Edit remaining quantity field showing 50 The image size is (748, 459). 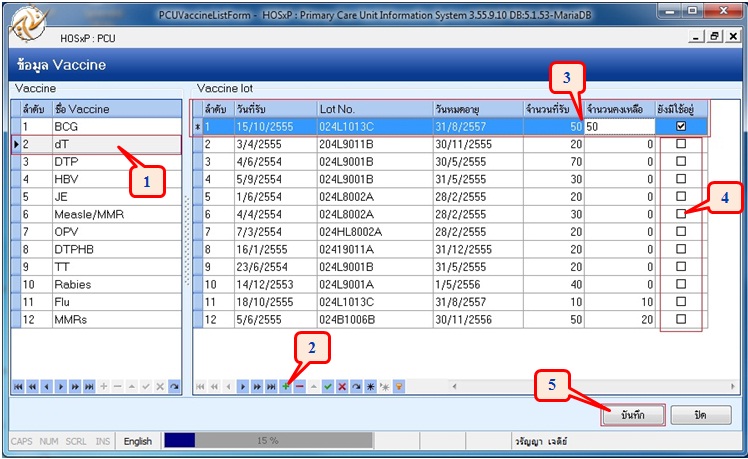pyautogui.click(x=620, y=127)
